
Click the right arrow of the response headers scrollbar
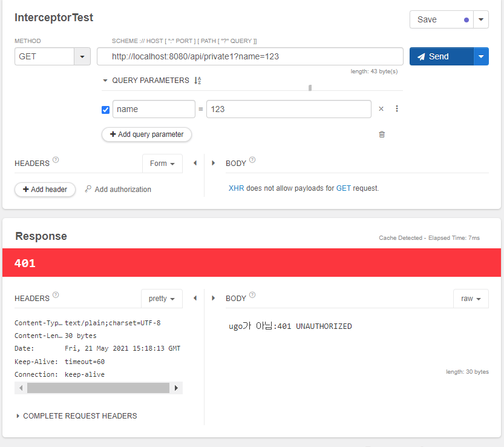point(176,387)
